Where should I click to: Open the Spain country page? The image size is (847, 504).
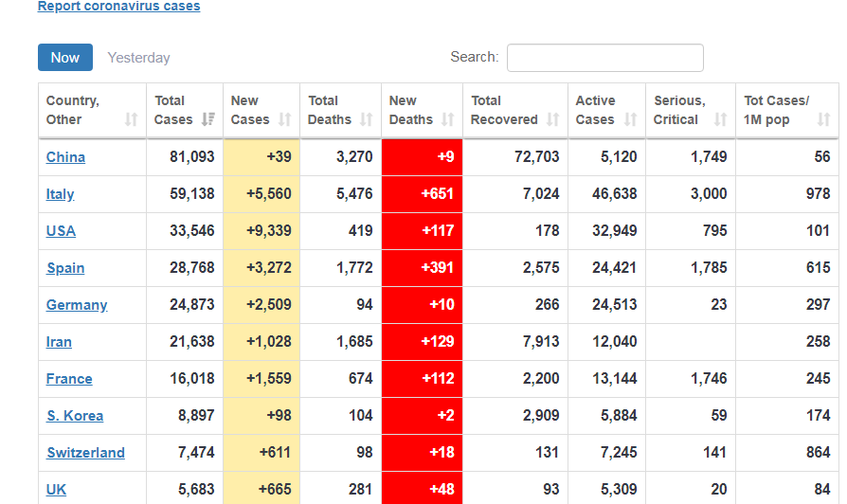pyautogui.click(x=65, y=268)
